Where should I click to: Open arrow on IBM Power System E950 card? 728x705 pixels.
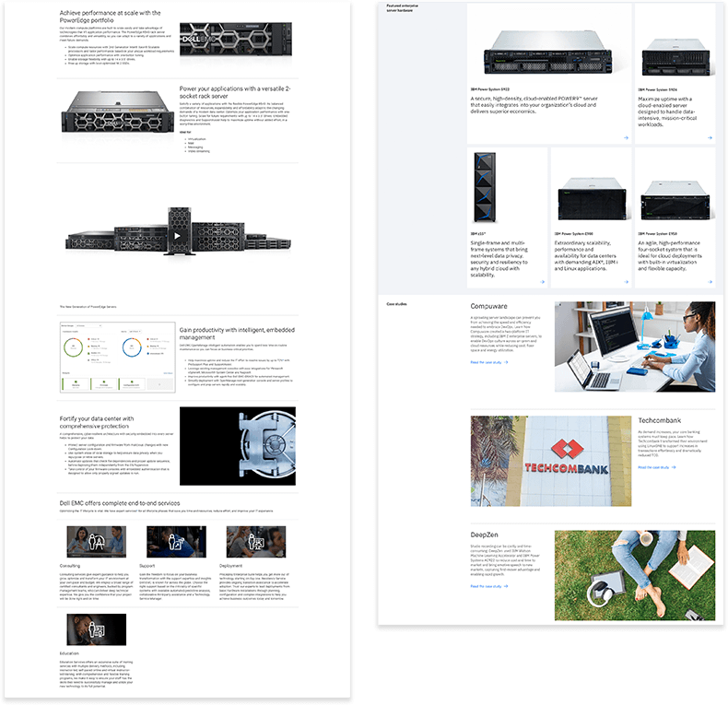click(710, 282)
